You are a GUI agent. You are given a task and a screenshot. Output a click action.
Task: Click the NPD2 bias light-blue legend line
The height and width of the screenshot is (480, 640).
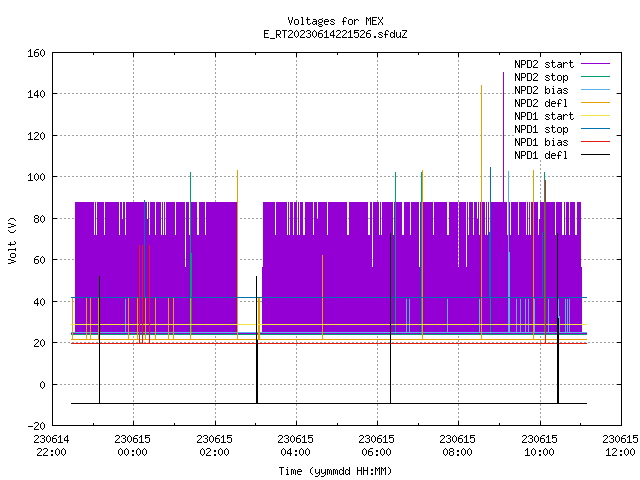[x=595, y=90]
